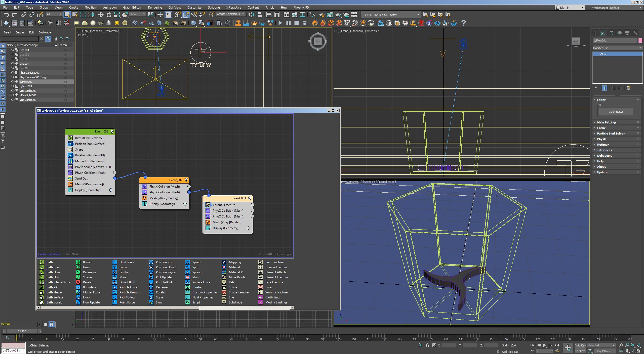Open the Modifiers menu
The height and width of the screenshot is (354, 644).
click(x=91, y=8)
